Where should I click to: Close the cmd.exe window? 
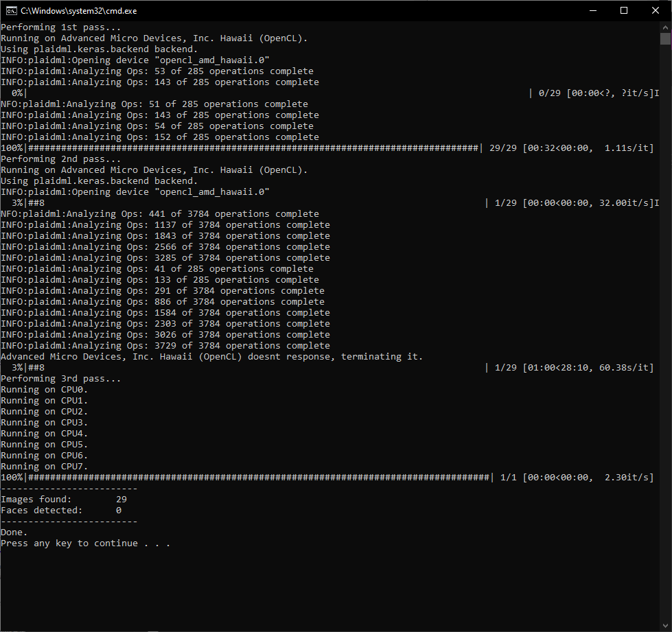pyautogui.click(x=655, y=10)
